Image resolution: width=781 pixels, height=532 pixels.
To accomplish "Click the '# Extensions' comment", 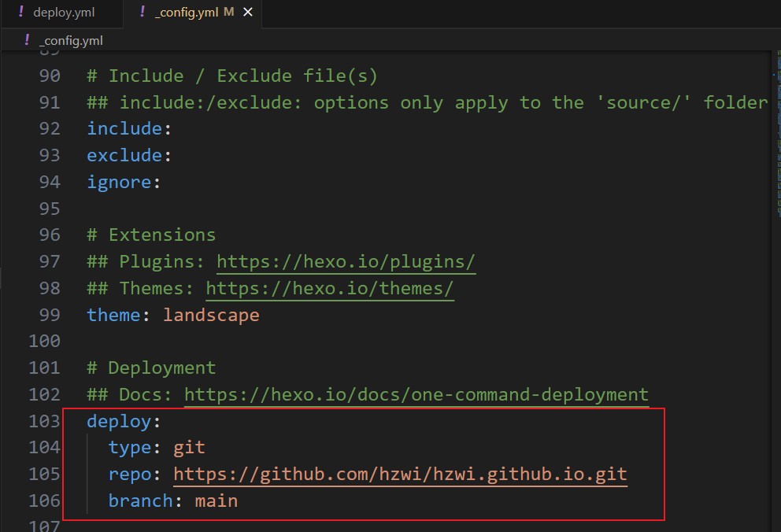I will 151,235.
